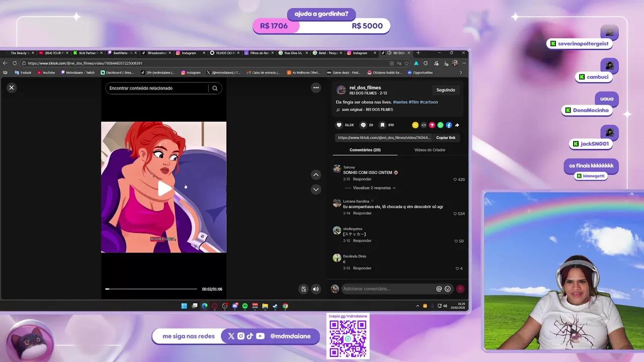Open Mdmdaiane - Twitch bookmark
This screenshot has height=362, width=644.
[x=77, y=72]
